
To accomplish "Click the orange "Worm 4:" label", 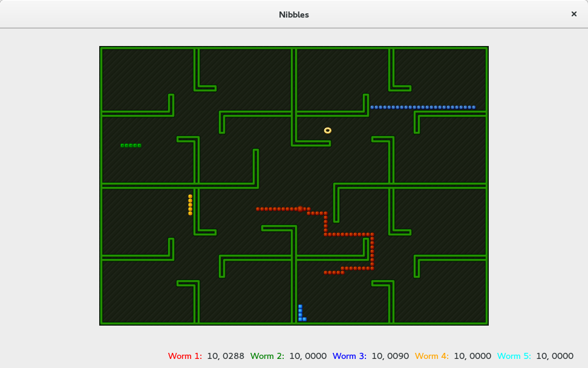I will pyautogui.click(x=432, y=356).
